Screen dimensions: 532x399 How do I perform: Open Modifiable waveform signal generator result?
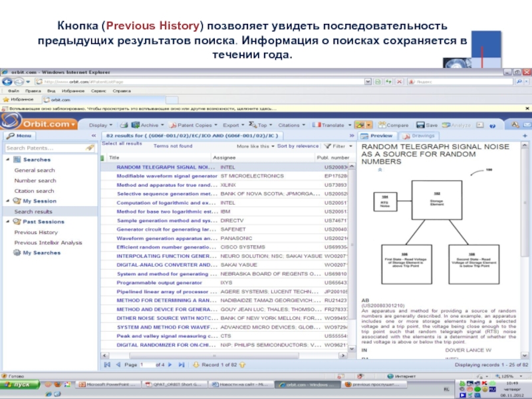(x=167, y=176)
